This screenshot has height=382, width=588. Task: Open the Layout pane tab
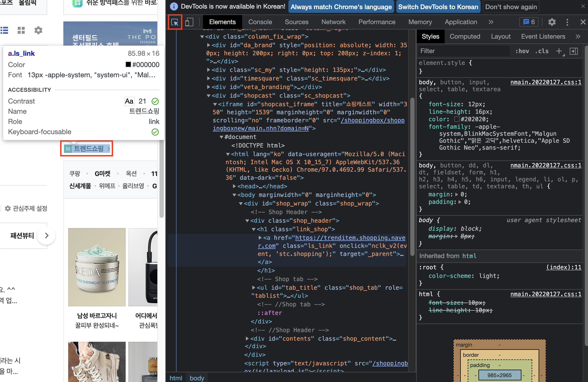pos(501,36)
